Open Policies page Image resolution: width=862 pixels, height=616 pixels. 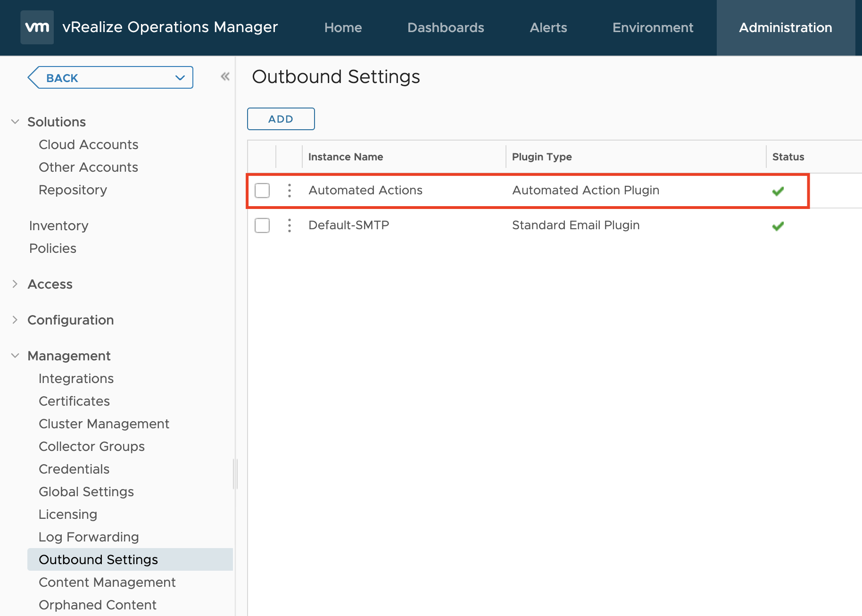pos(53,248)
